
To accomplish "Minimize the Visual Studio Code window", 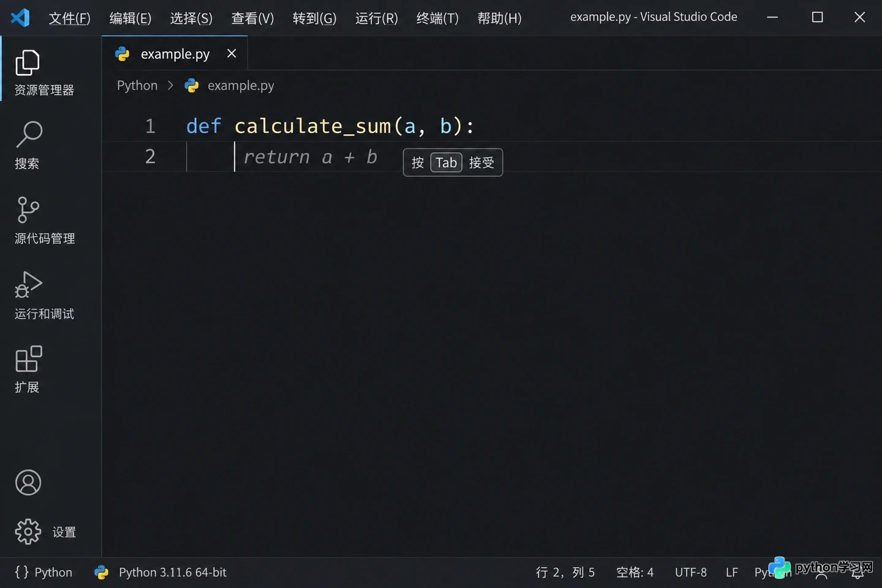I will pos(772,17).
